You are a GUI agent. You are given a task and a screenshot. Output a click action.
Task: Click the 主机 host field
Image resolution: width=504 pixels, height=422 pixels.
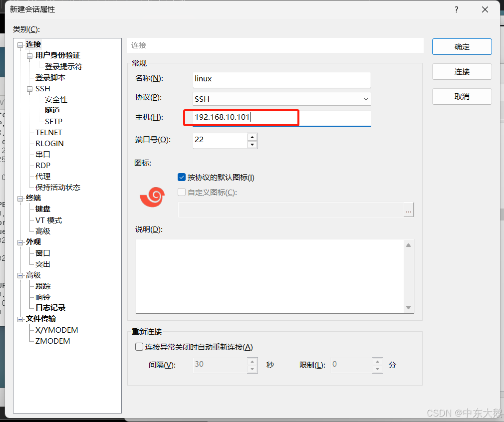282,118
